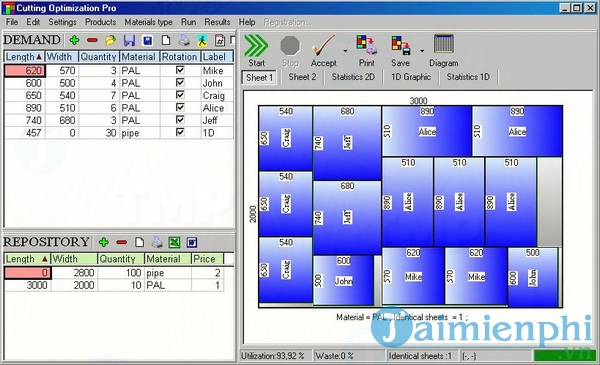Click the green progress bar in status bar
Image resolution: width=600 pixels, height=365 pixels.
pos(564,356)
